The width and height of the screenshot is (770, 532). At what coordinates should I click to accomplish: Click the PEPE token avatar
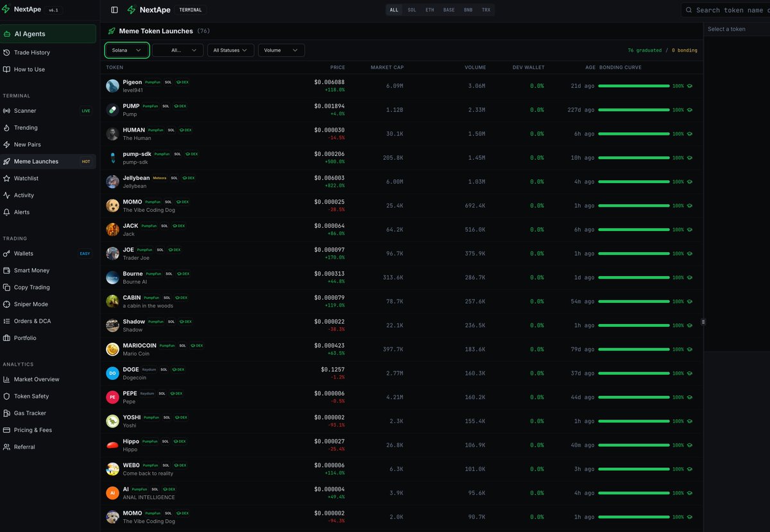pos(112,397)
